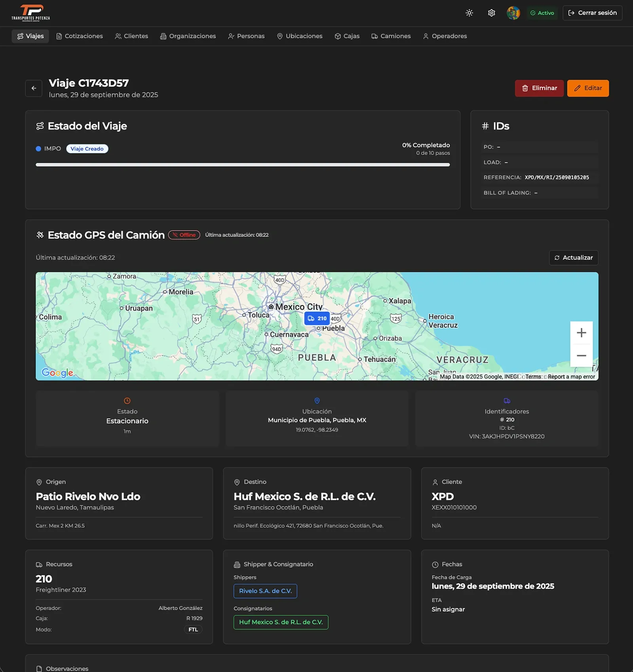The height and width of the screenshot is (672, 633).
Task: Click Patio Rivelo Nvo Ldo heading
Action: pyautogui.click(x=88, y=497)
